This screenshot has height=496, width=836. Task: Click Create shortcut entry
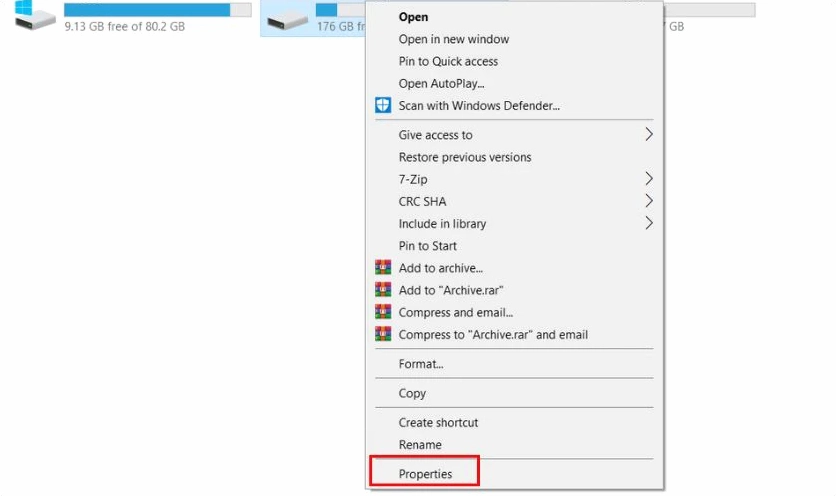point(438,422)
